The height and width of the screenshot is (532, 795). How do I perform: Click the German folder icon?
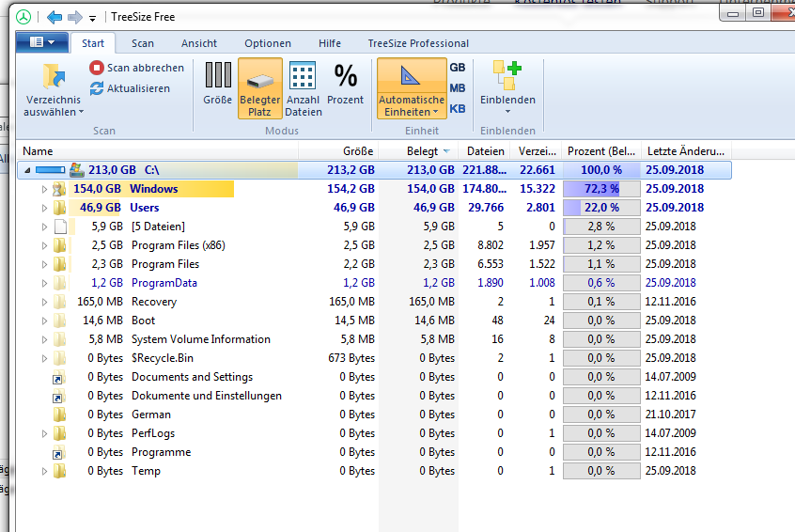pyautogui.click(x=59, y=415)
